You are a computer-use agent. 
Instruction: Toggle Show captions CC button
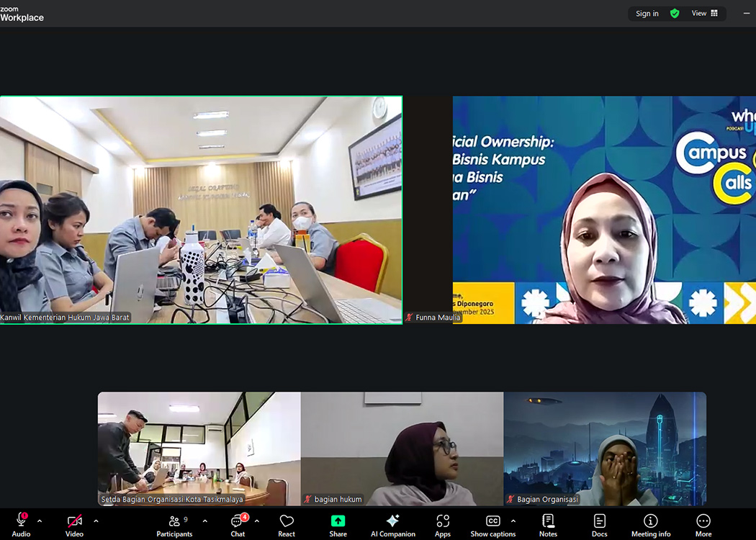[492, 523]
